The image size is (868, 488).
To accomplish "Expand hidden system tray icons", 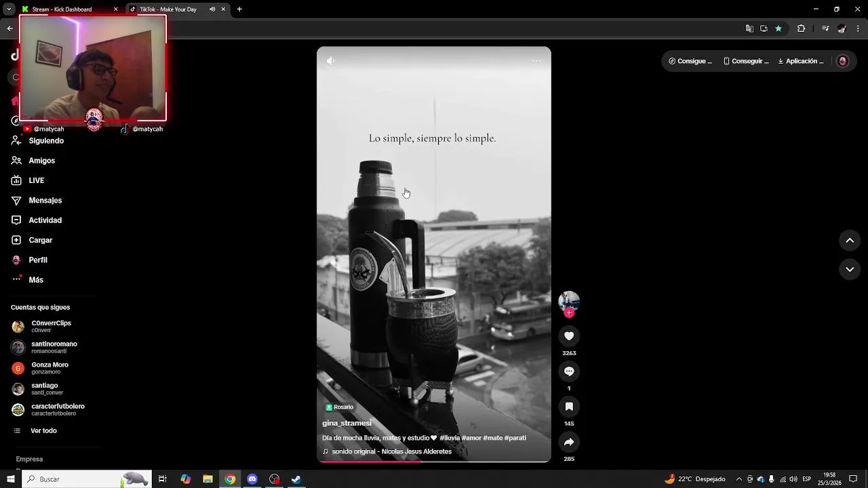I will pyautogui.click(x=739, y=479).
